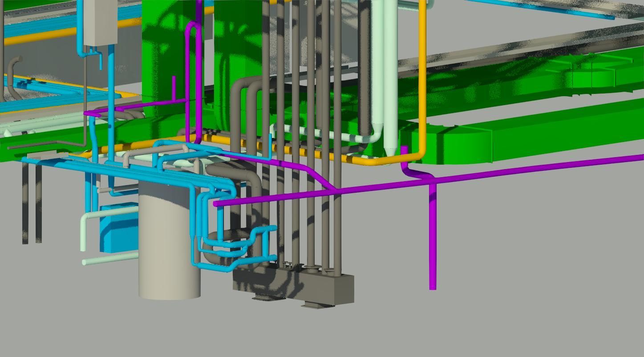Image resolution: width=644 pixels, height=357 pixels.
Task: Select the orange vertical pipe riser
Action: pos(422,78)
